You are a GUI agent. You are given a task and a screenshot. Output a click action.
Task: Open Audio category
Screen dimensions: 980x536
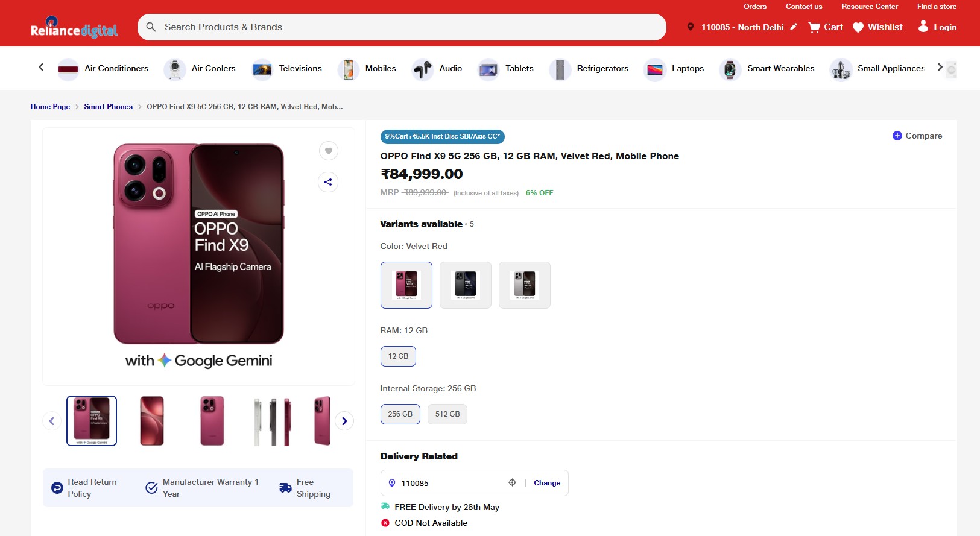437,69
